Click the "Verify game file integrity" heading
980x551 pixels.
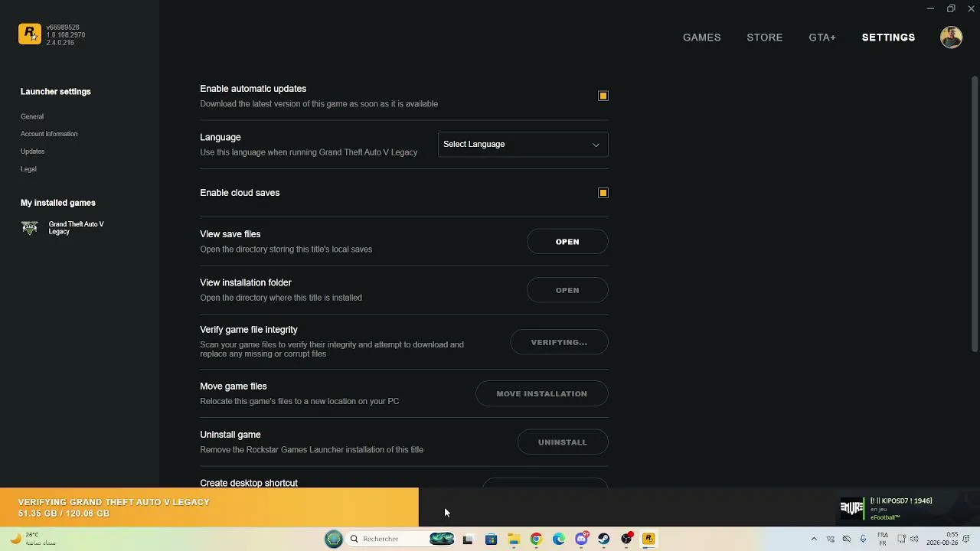[249, 330]
